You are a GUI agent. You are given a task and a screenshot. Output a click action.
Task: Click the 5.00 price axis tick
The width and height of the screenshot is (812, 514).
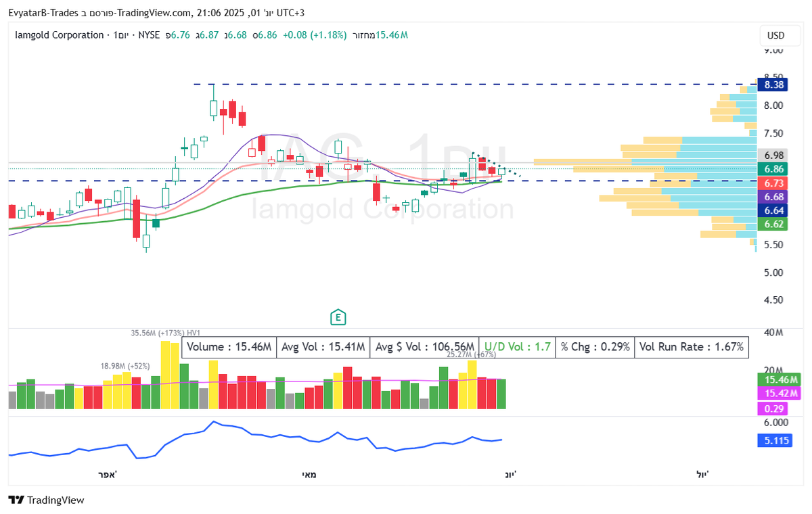(774, 273)
